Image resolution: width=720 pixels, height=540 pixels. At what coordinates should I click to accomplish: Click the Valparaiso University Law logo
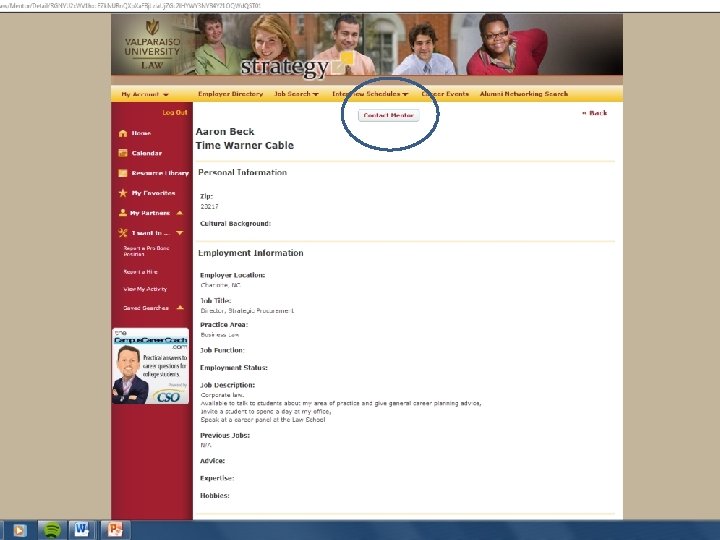[152, 45]
